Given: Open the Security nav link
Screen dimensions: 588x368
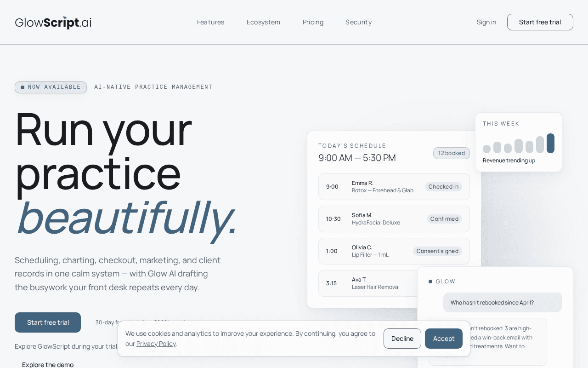Looking at the screenshot, I should click(358, 22).
